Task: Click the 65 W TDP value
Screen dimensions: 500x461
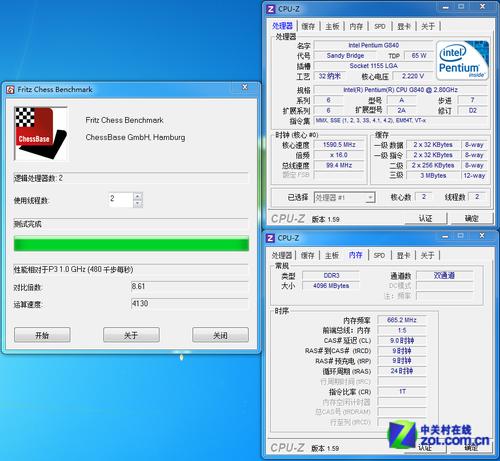Action: click(x=419, y=56)
